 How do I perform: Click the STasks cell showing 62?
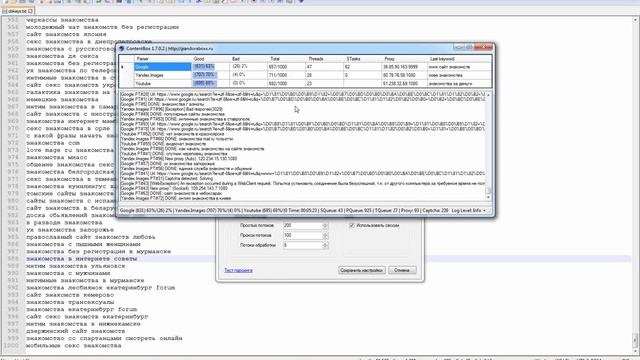point(362,67)
